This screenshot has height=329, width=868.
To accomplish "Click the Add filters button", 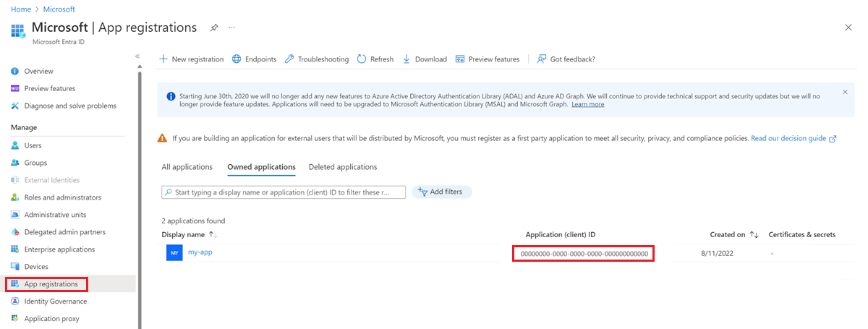I will coord(442,192).
